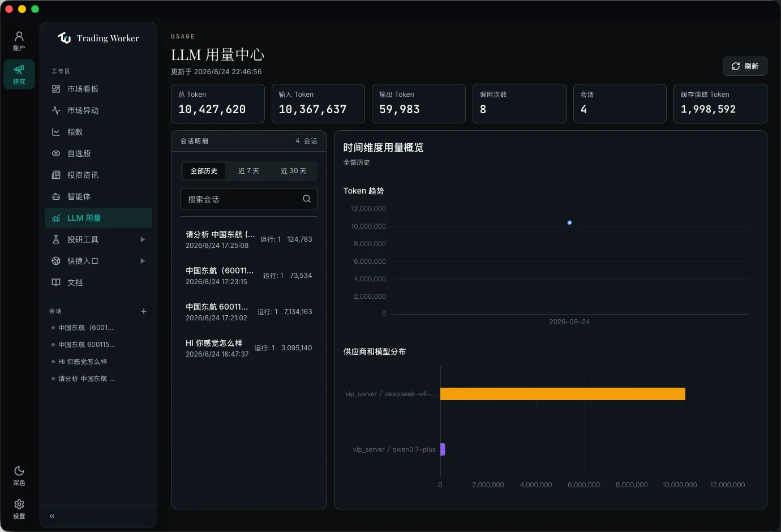Click the 投研工具 flask icon

[x=56, y=239]
